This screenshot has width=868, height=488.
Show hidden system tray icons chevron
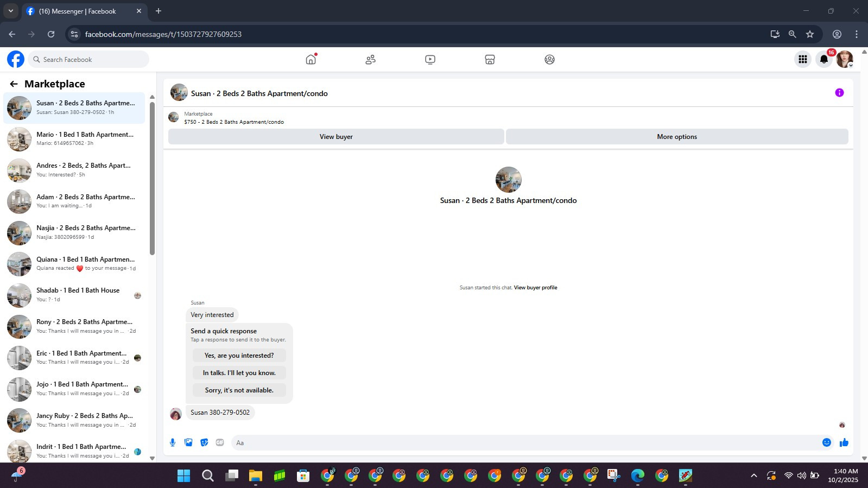[x=754, y=476]
